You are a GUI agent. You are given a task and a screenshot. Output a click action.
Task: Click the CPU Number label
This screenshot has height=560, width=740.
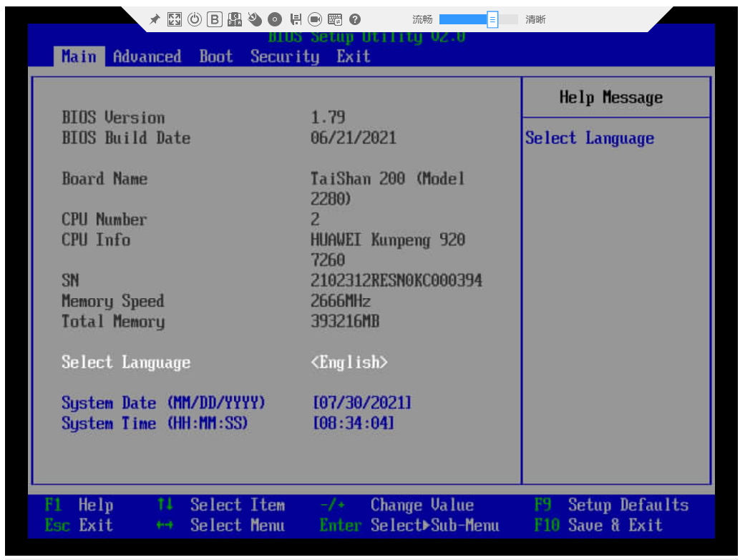pos(104,220)
